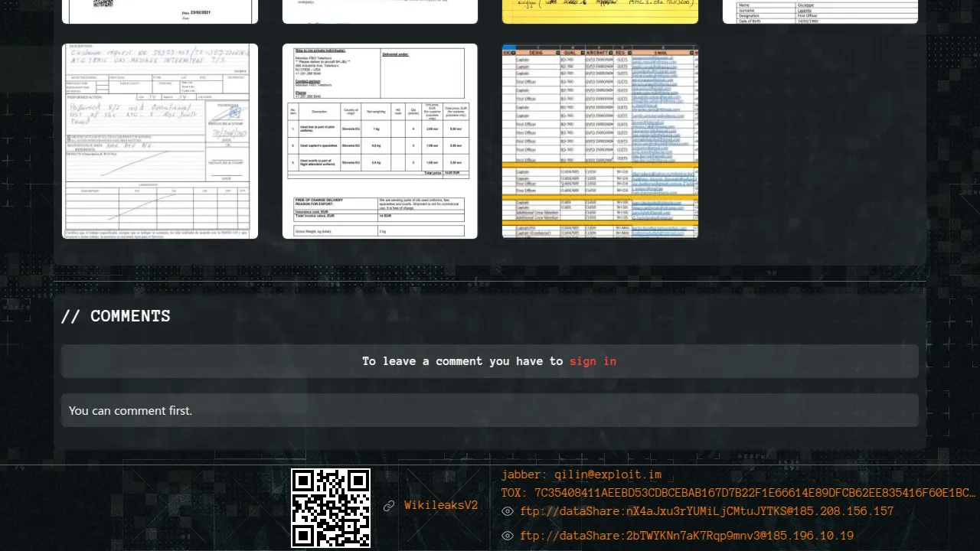Viewport: 980px width, 551px height.
Task: Open the yellow handwritten note thumbnail
Action: click(x=600, y=11)
